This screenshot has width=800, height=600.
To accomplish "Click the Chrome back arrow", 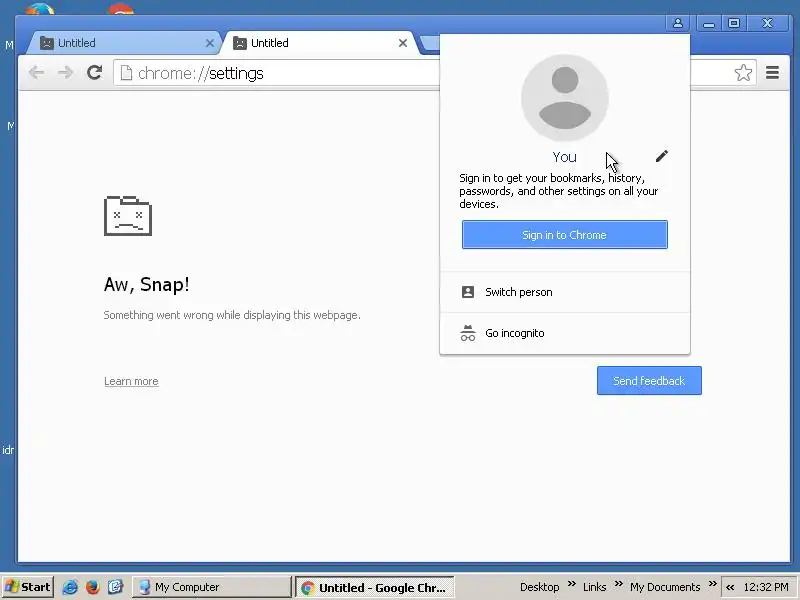I will coord(36,73).
